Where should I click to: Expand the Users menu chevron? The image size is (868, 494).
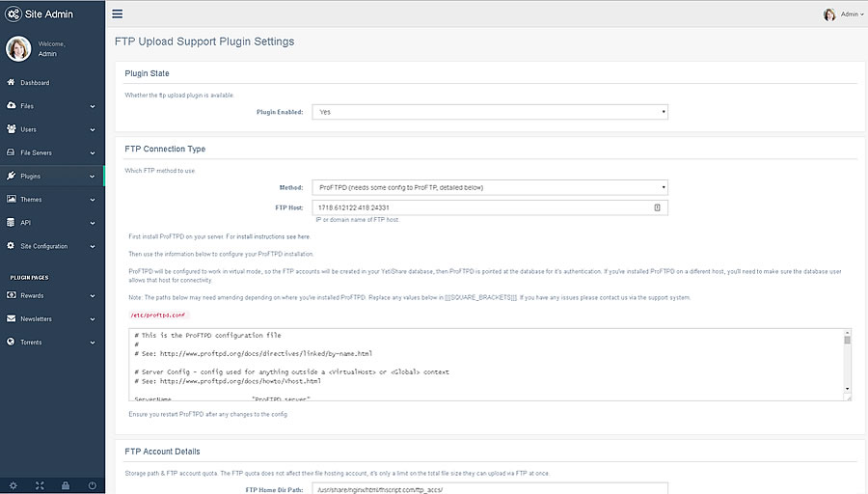click(x=93, y=129)
